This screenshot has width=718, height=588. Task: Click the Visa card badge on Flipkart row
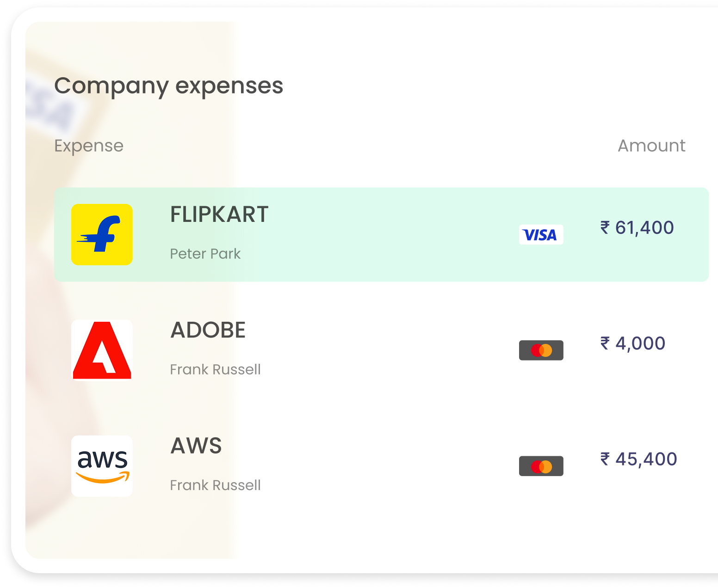(x=540, y=234)
